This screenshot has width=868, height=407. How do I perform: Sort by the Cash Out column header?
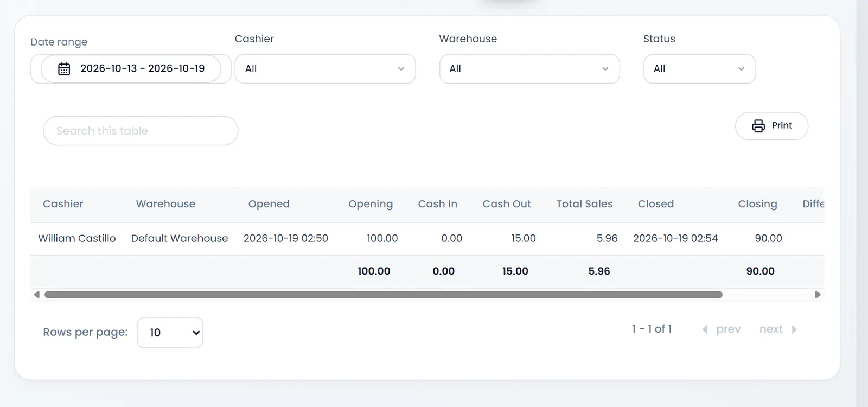click(507, 204)
